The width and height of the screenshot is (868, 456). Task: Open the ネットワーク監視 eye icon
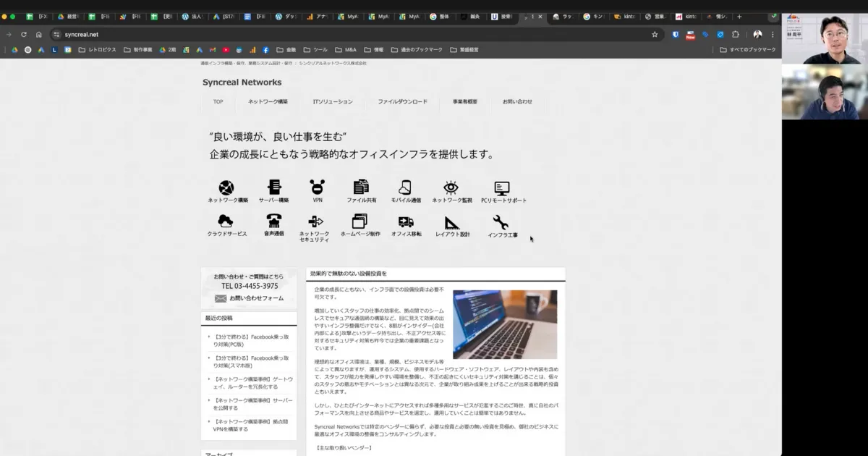pyautogui.click(x=450, y=187)
